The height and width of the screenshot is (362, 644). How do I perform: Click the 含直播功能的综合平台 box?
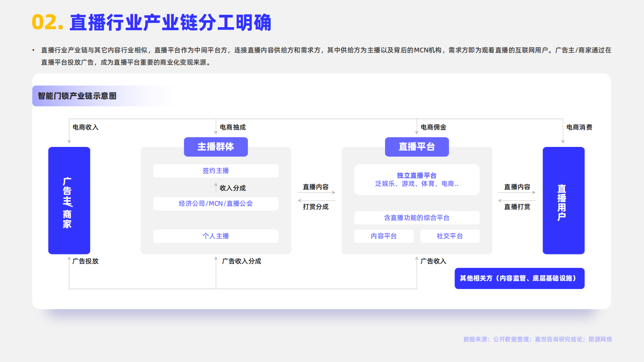pos(416,218)
